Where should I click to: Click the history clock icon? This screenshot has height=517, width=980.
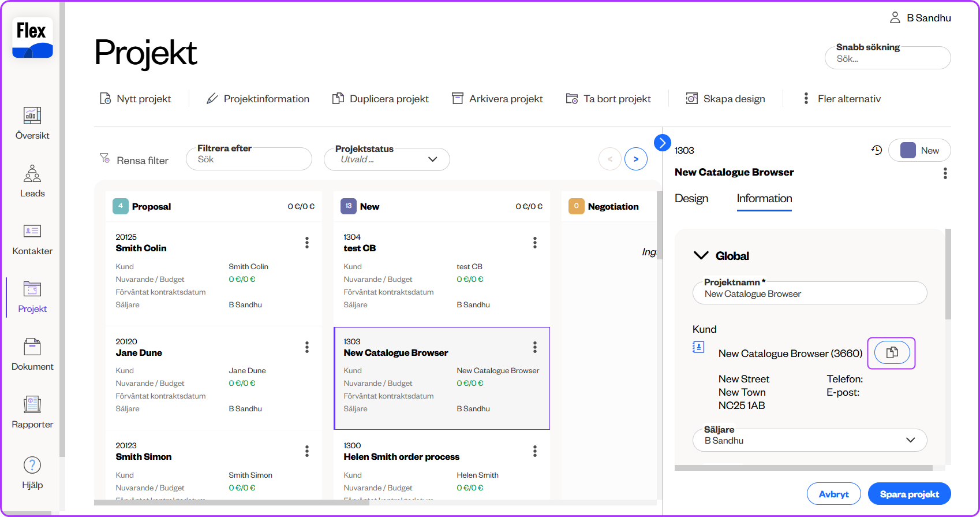pyautogui.click(x=877, y=150)
